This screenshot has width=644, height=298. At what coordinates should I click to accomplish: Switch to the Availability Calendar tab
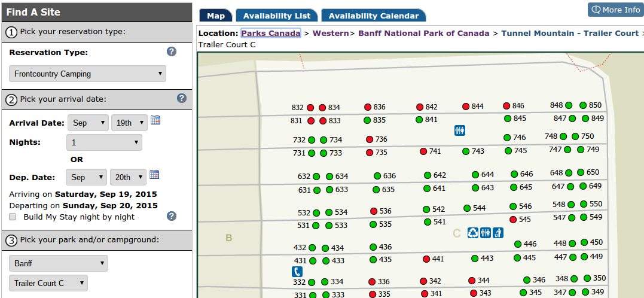click(373, 16)
